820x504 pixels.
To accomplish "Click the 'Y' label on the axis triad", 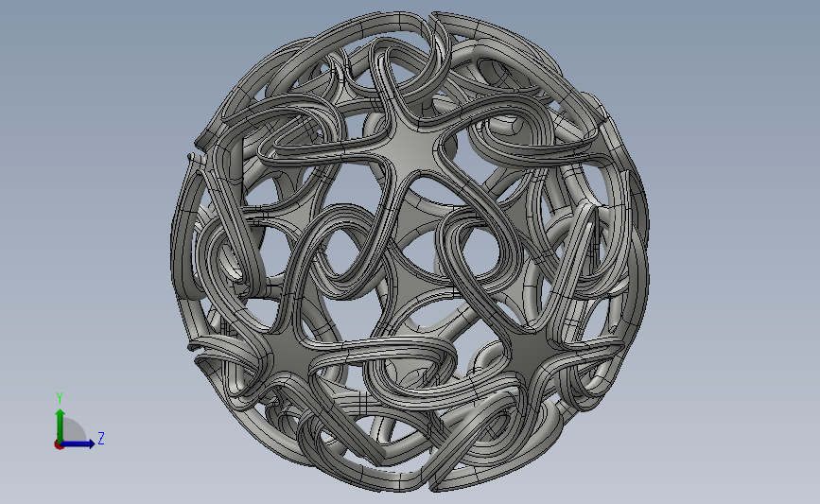I will pyautogui.click(x=60, y=398).
